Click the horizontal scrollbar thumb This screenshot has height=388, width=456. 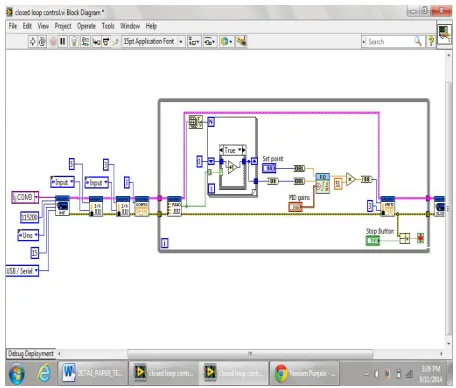click(250, 353)
